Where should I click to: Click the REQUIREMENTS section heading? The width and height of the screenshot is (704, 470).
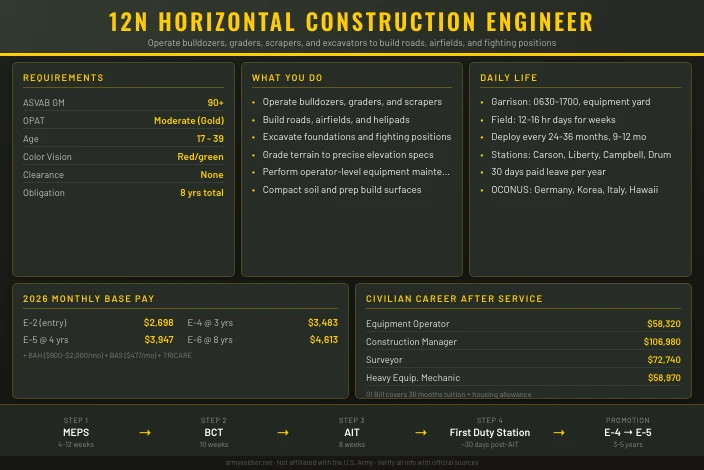click(63, 78)
